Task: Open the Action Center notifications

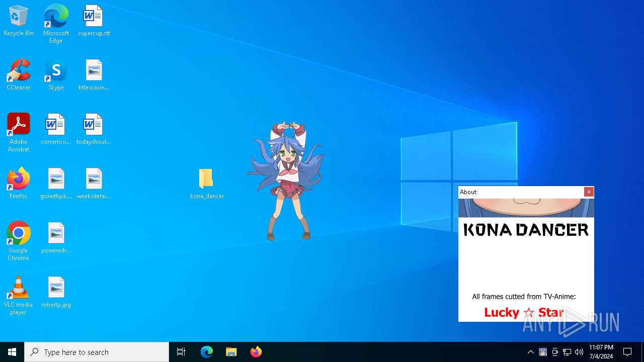Action: pos(627,352)
